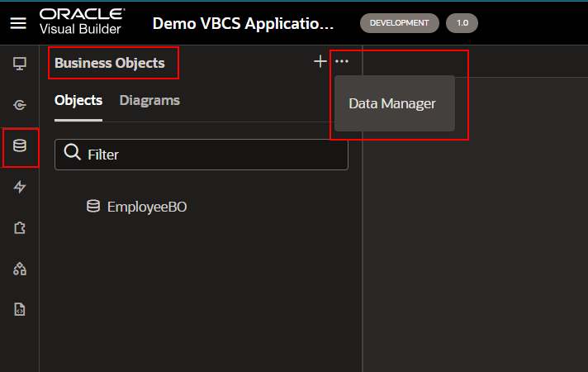588x372 pixels.
Task: Open the three-dots options menu
Action: [x=342, y=61]
